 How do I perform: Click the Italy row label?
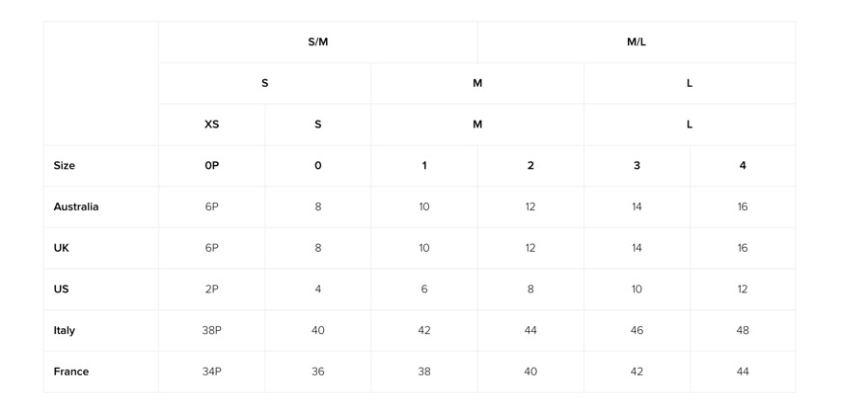[65, 330]
